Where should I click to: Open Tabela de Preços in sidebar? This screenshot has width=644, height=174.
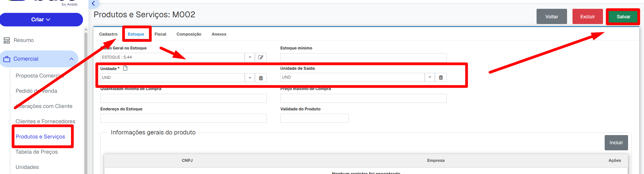(x=37, y=152)
